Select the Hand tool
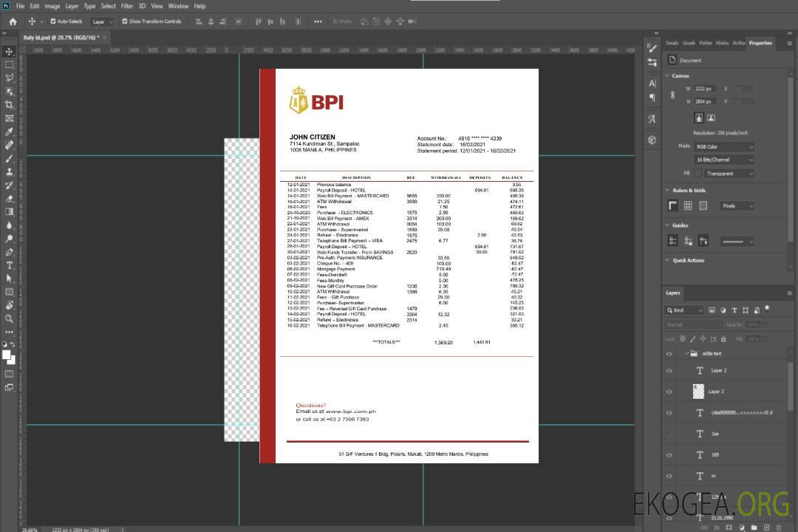The image size is (798, 532). point(9,305)
